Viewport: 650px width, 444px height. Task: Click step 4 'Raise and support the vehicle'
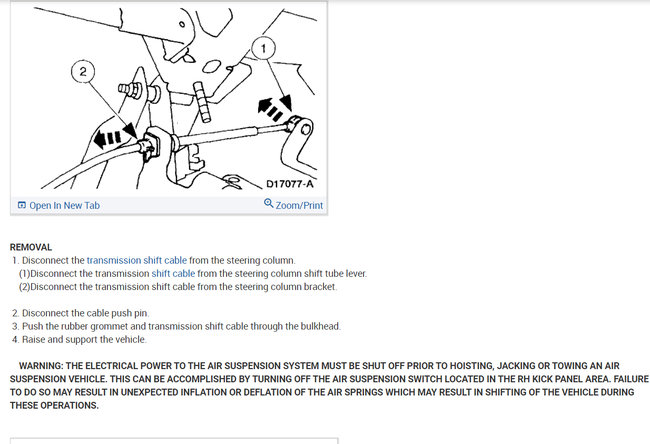pos(79,340)
